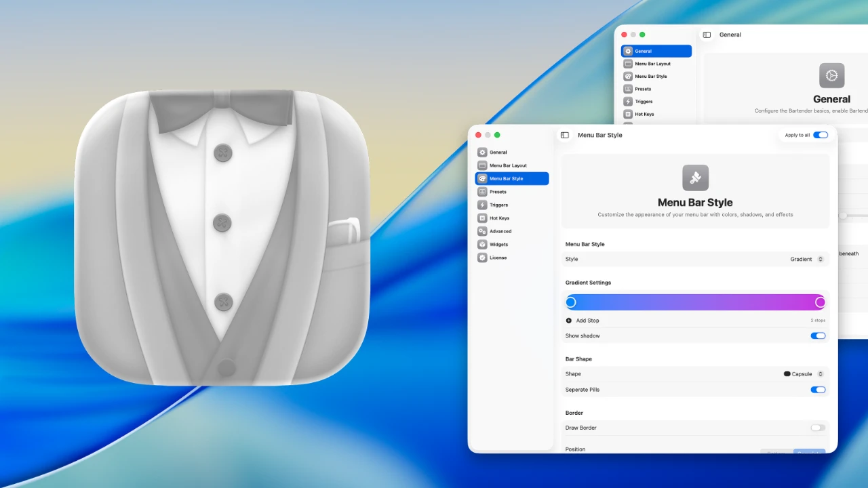Toggle sidebar icon beside Menu Bar Style title
The image size is (868, 488).
(565, 135)
